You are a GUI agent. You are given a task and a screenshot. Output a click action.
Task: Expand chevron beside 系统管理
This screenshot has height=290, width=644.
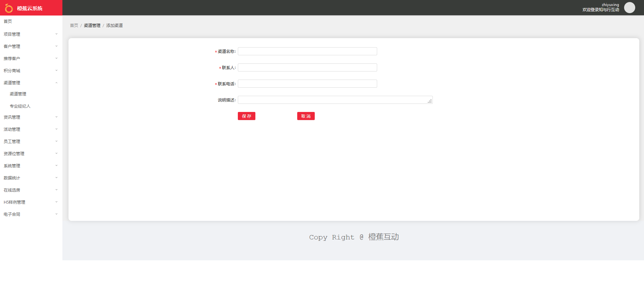coord(56,166)
